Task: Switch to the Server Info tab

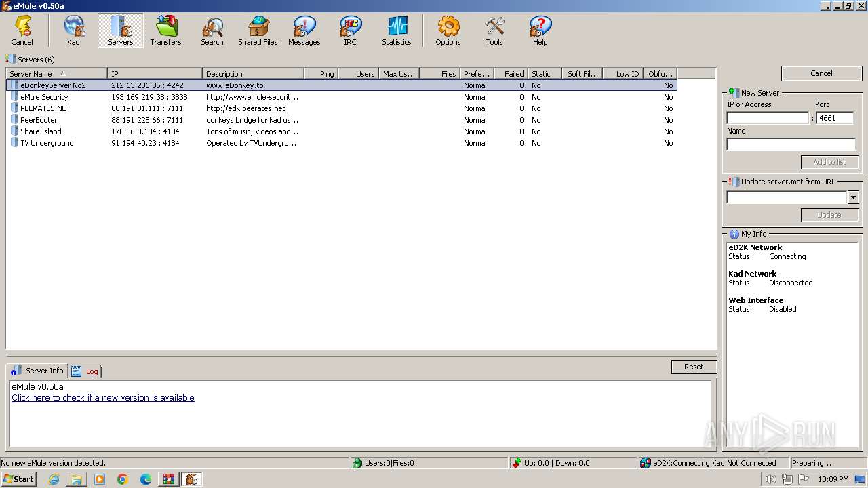Action: pyautogui.click(x=37, y=371)
